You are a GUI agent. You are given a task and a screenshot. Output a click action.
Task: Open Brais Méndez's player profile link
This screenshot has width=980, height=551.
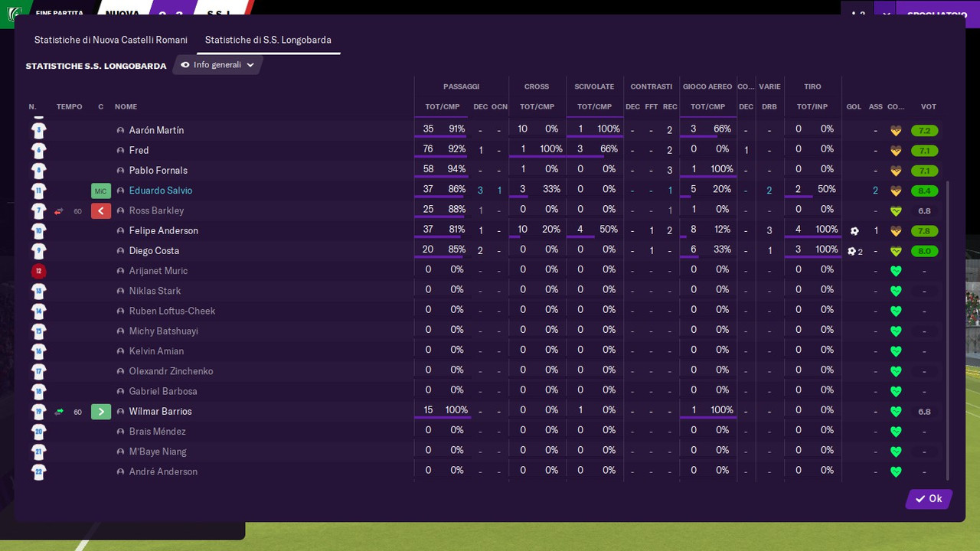[158, 432]
